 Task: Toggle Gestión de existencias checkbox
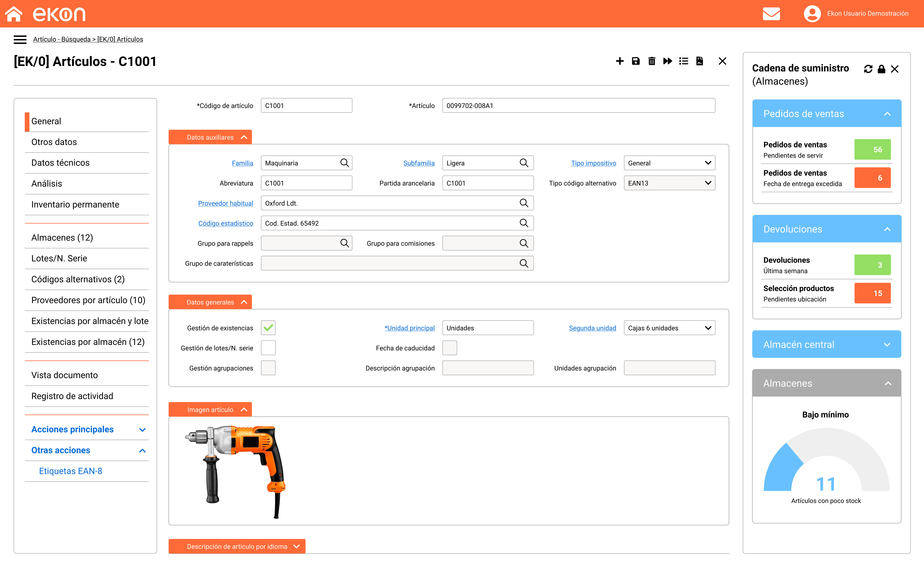coord(268,328)
